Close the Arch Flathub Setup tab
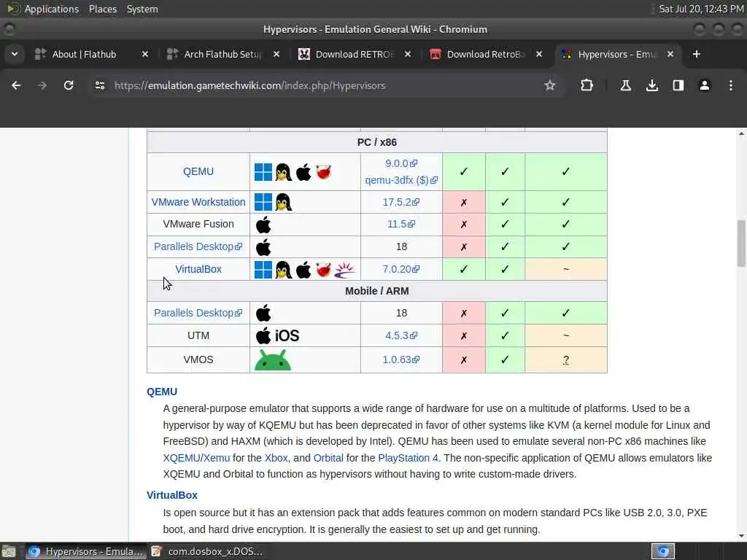 point(276,54)
